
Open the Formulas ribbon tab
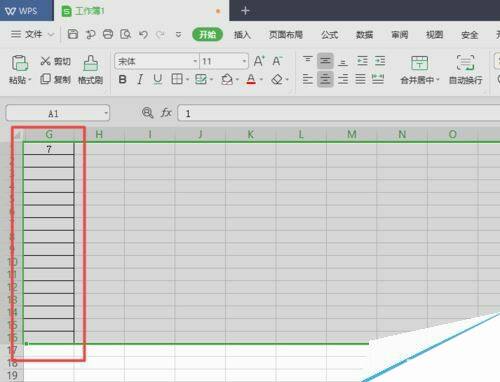(x=330, y=35)
